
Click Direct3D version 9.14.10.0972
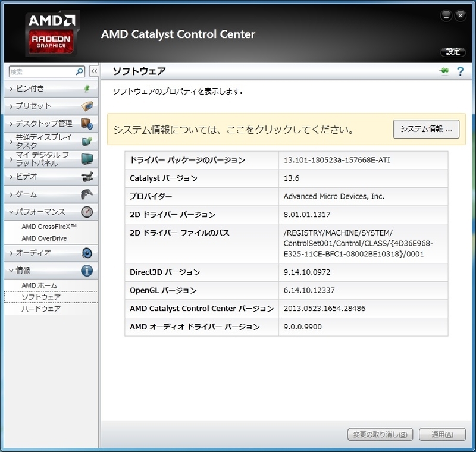tap(307, 272)
